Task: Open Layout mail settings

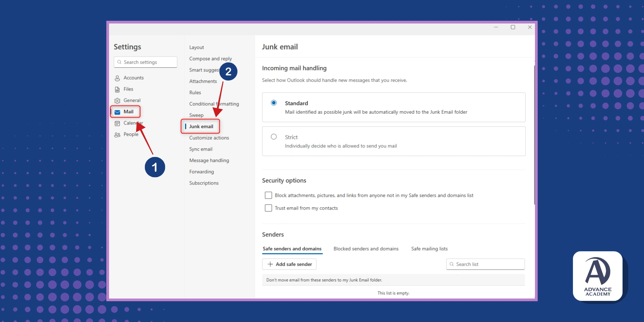Action: pyautogui.click(x=197, y=48)
